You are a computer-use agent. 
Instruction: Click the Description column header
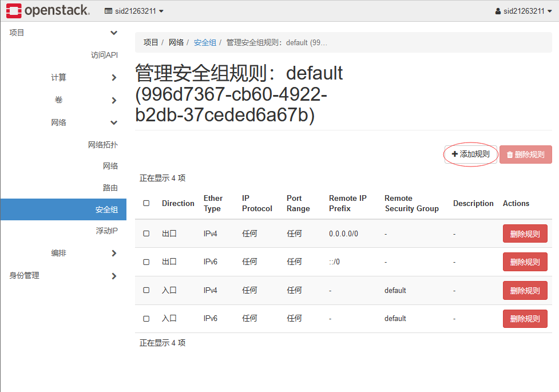pos(473,203)
